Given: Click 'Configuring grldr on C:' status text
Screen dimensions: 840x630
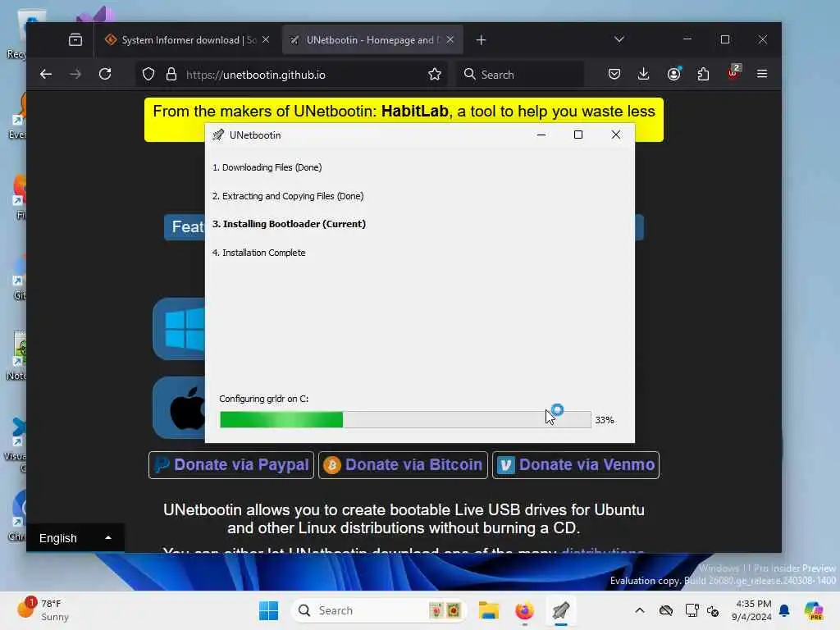Looking at the screenshot, I should click(263, 399).
